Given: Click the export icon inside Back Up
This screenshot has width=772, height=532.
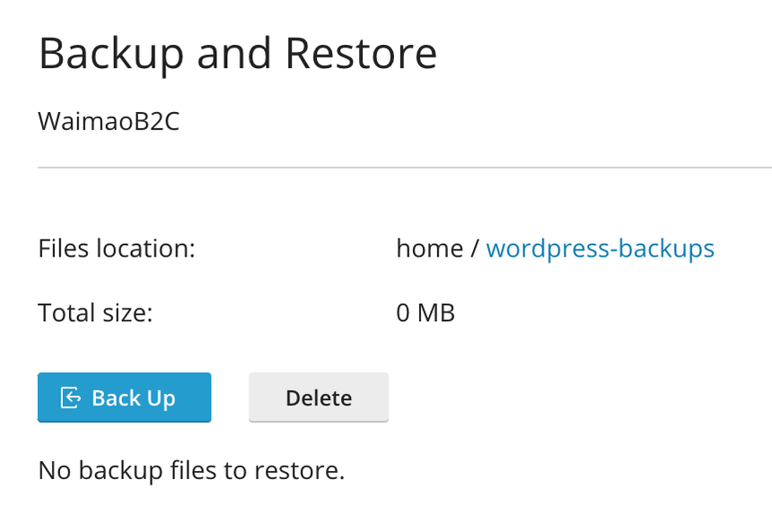Looking at the screenshot, I should pos(68,397).
